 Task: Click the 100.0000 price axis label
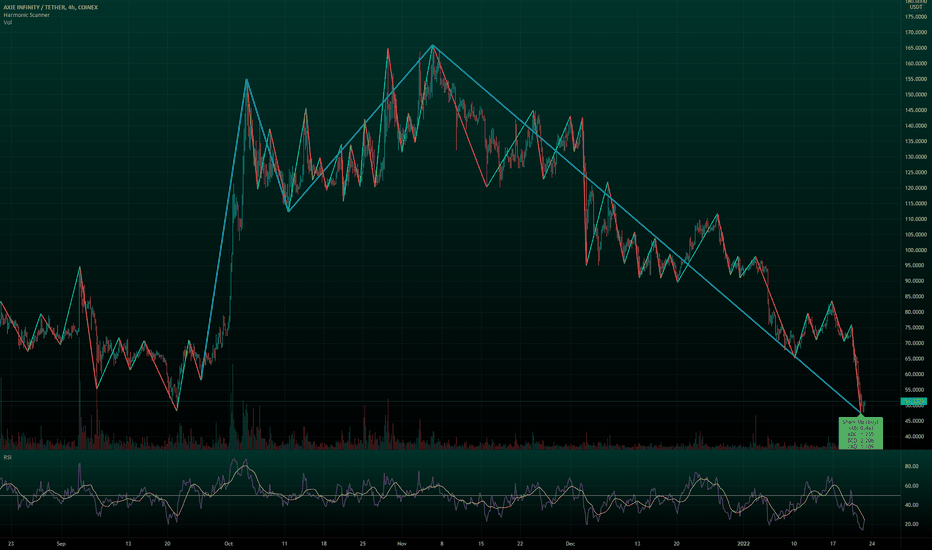915,250
